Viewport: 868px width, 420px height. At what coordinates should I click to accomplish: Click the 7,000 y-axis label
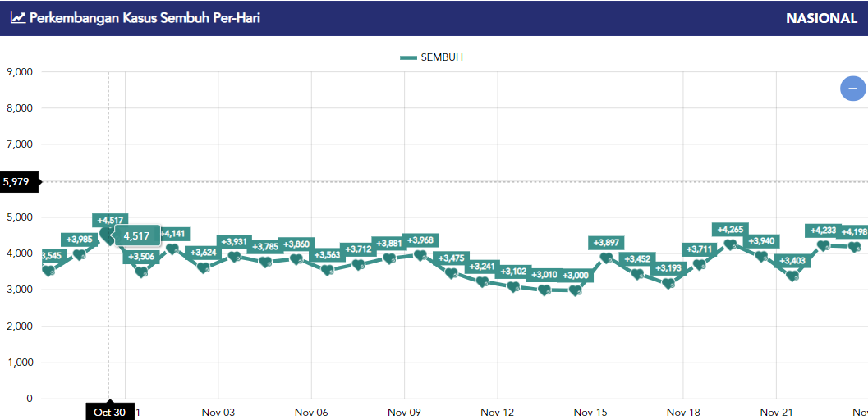tap(20, 145)
